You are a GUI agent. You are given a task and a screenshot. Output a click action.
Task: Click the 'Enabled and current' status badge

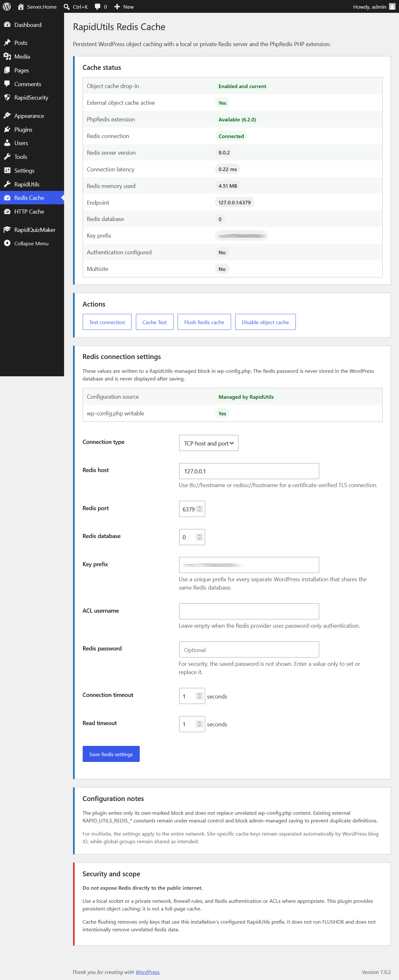pos(243,86)
